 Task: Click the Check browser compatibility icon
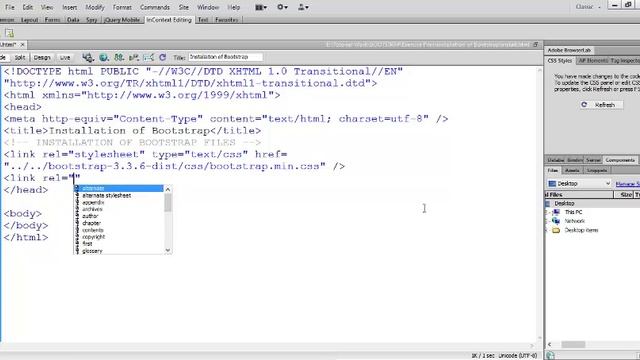[x=149, y=58]
